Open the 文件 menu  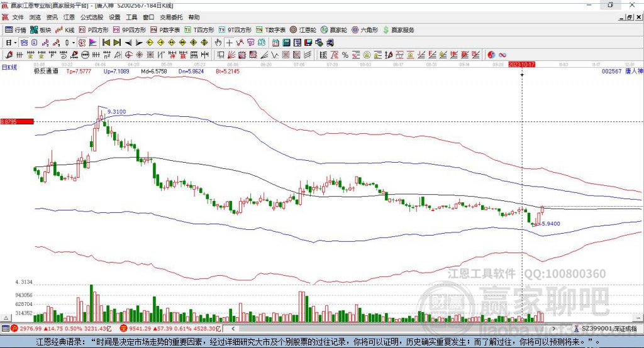click(x=18, y=17)
